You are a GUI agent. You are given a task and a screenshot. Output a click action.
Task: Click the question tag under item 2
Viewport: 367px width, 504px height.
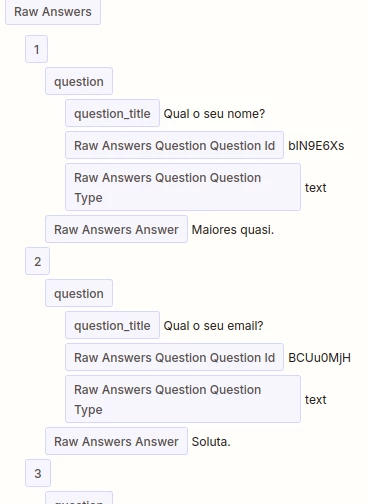click(x=79, y=293)
